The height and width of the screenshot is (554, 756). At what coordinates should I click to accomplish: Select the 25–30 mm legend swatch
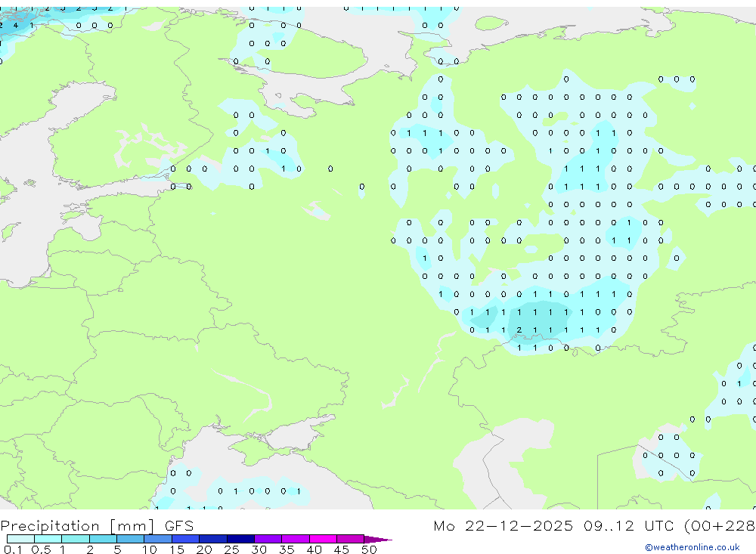click(x=240, y=539)
